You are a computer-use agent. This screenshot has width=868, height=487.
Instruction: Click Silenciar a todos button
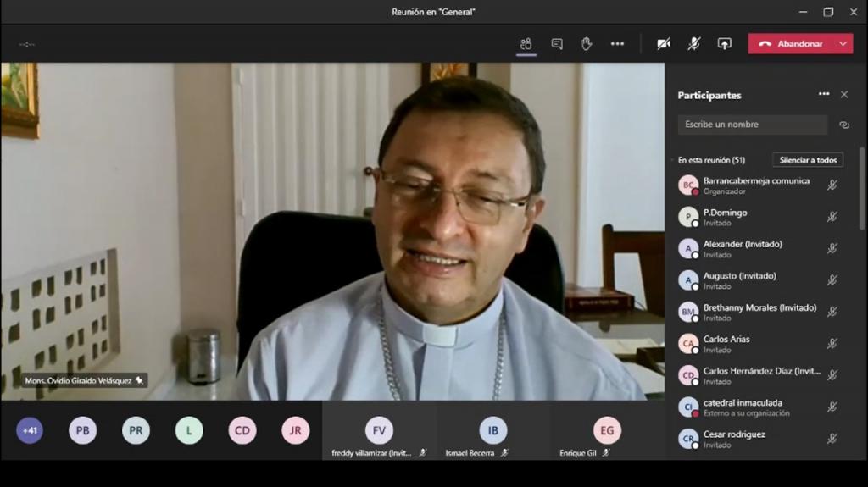tap(807, 160)
